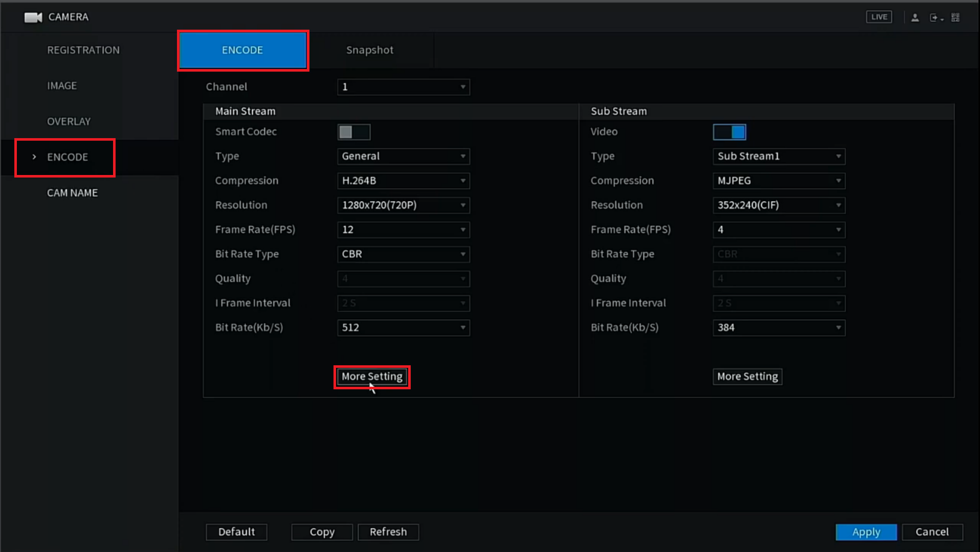
Task: Click the Copy button
Action: point(322,532)
